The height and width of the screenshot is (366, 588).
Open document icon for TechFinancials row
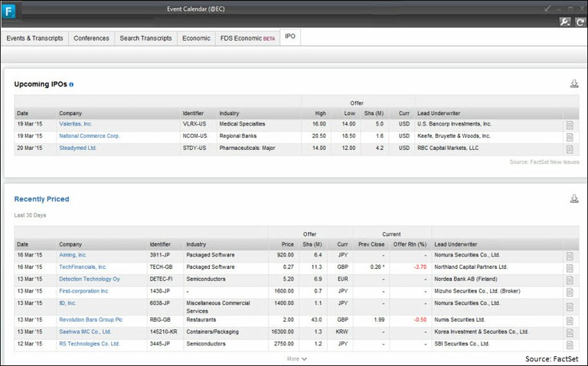coord(570,268)
